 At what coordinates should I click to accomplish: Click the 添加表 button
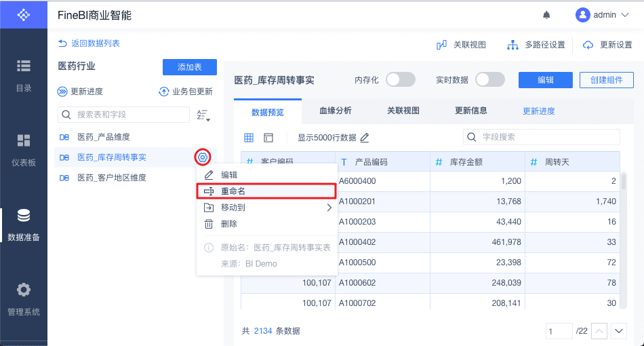point(189,67)
